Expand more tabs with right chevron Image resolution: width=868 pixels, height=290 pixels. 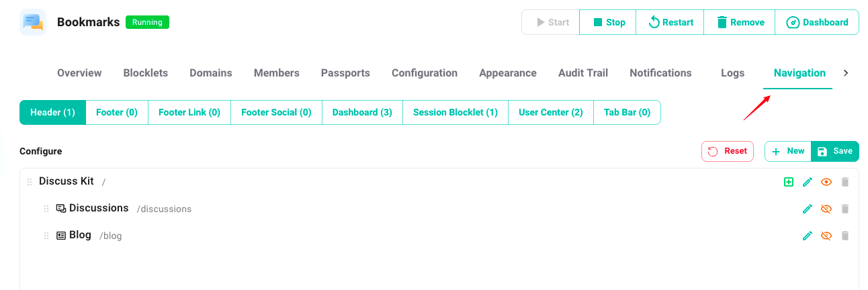846,73
